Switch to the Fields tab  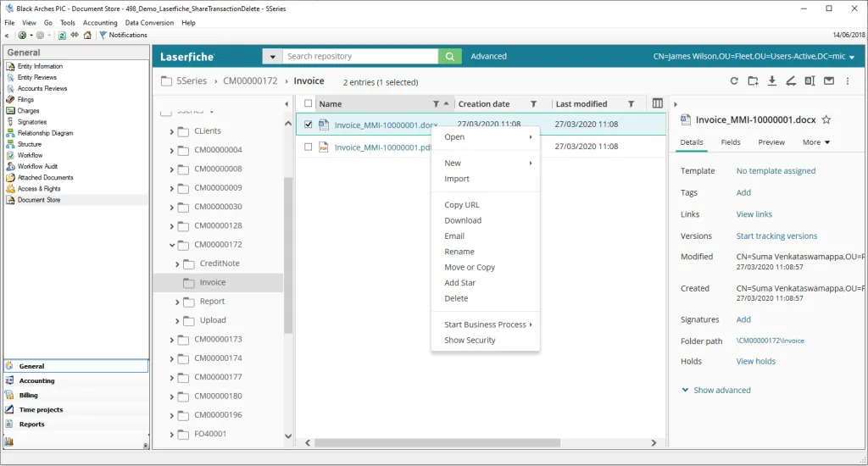[731, 142]
